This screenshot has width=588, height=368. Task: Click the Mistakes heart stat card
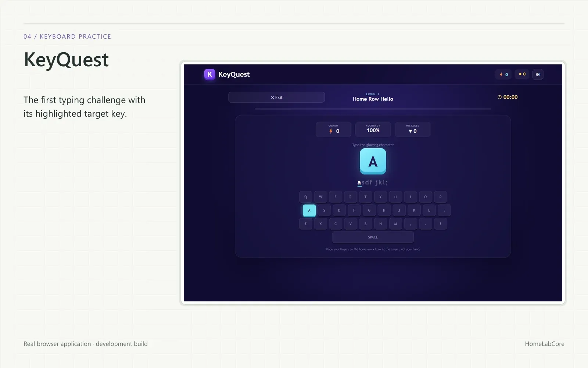point(413,129)
